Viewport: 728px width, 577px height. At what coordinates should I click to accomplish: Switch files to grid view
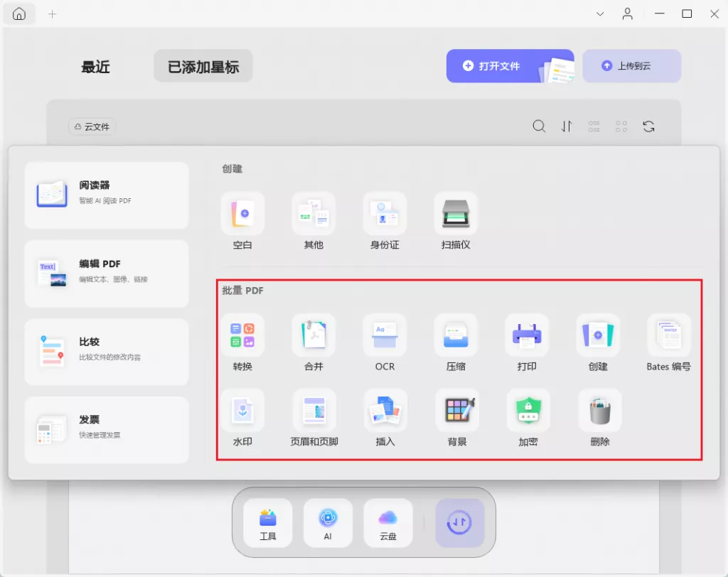(621, 126)
